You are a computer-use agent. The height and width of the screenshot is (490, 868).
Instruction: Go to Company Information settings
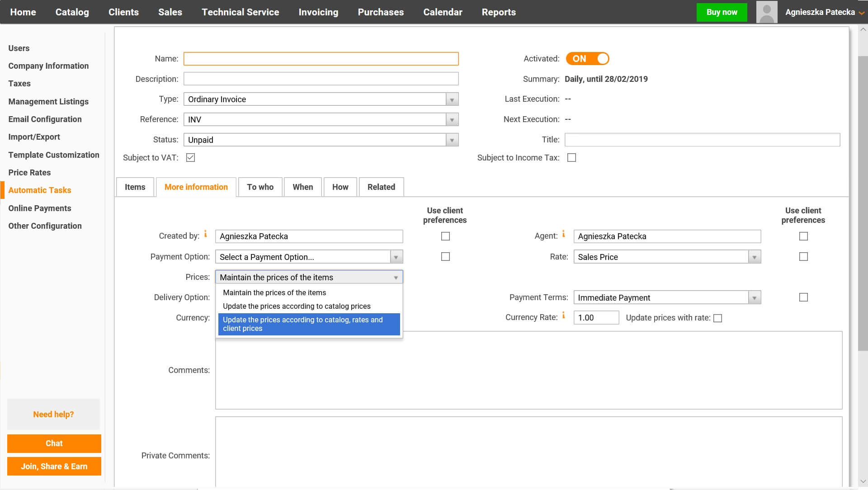(x=48, y=66)
